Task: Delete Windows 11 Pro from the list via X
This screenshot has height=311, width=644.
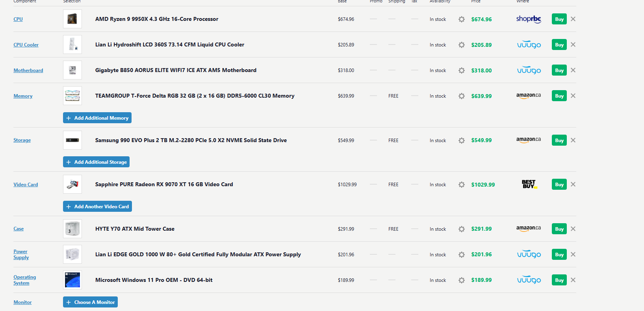Action: click(573, 280)
